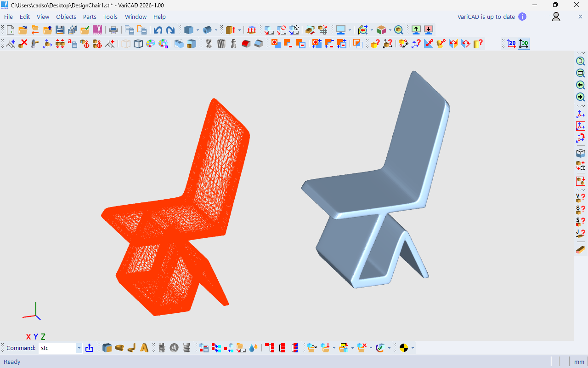The image size is (588, 368).
Task: Click the user account profile button
Action: tap(556, 17)
